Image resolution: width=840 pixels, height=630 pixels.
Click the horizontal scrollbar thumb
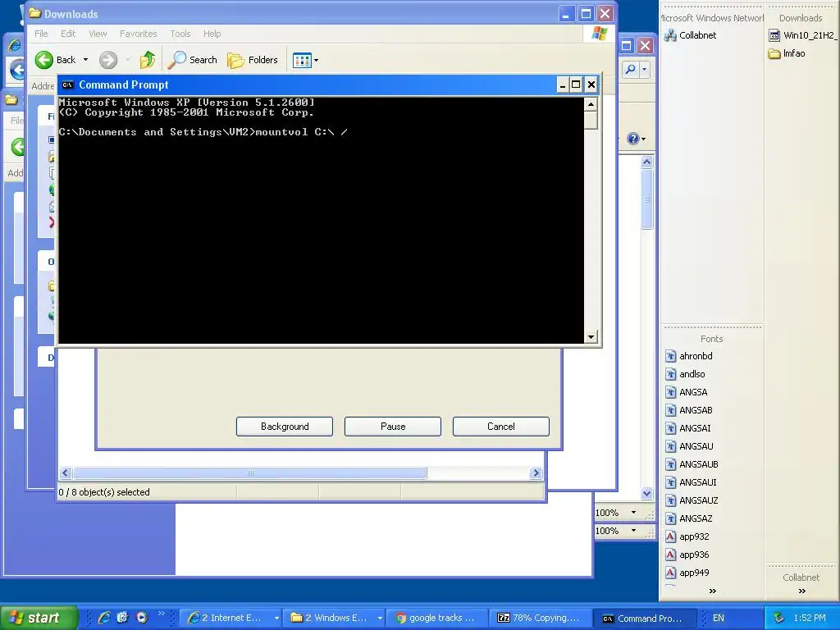click(249, 473)
